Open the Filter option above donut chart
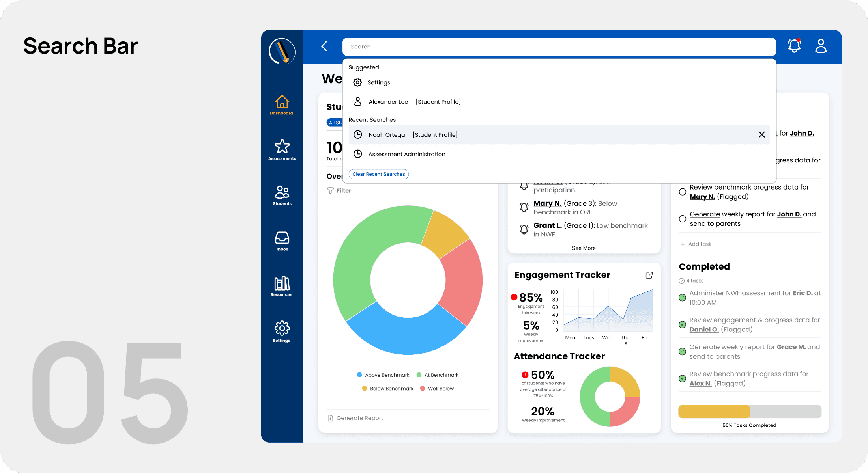Screen dimensions: 868x473 [339, 190]
